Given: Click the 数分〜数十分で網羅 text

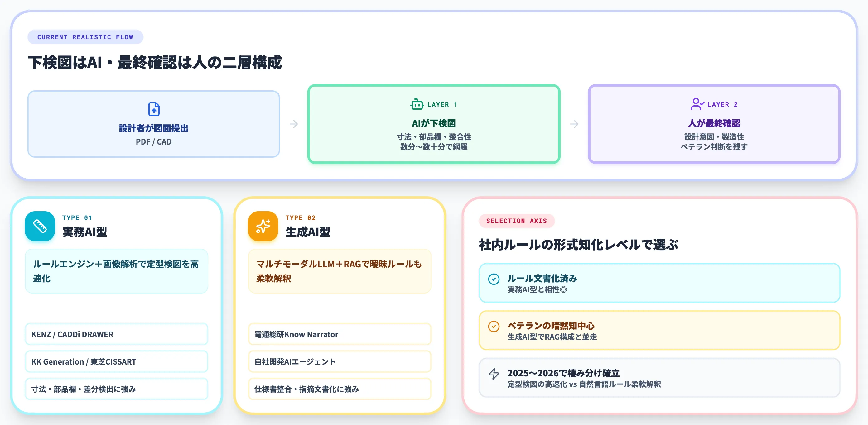Looking at the screenshot, I should (434, 147).
